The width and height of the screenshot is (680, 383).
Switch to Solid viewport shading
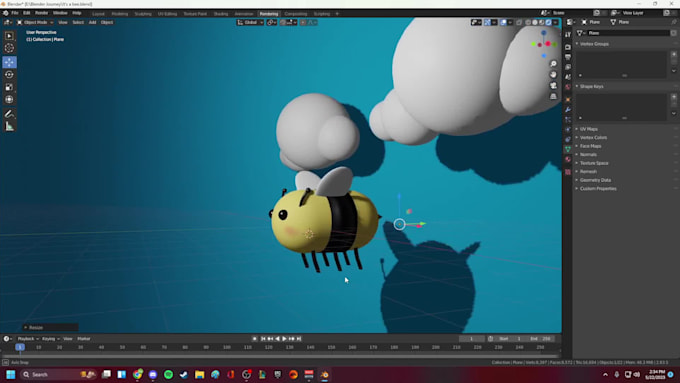535,22
